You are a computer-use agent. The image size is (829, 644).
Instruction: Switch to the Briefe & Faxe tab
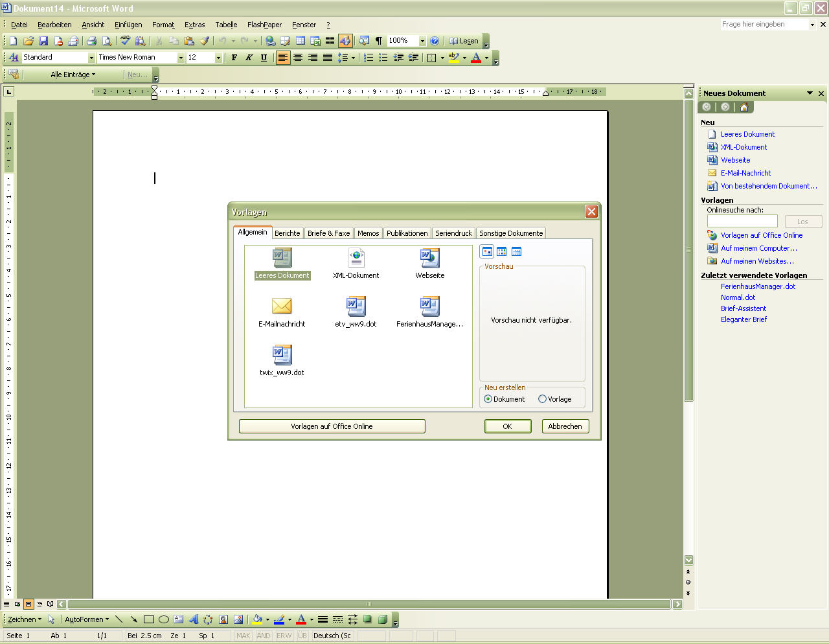pos(328,233)
